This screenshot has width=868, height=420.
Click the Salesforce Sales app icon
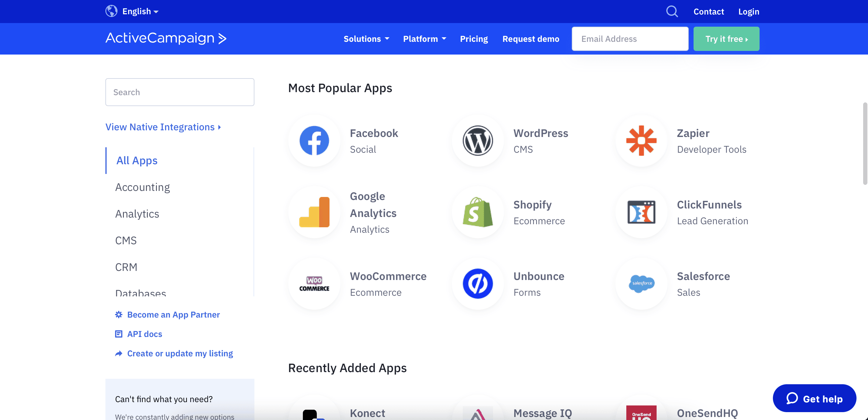pos(641,283)
